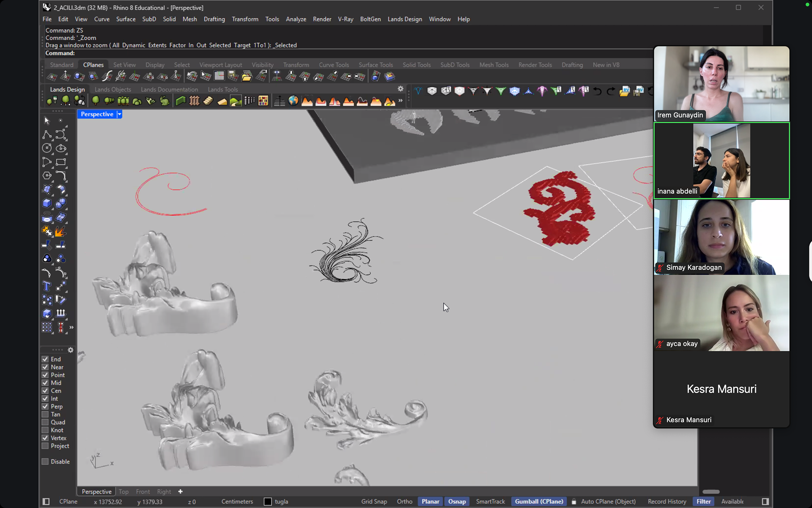Toggle the Mid osnap checkbox
Screen dimensions: 812x508
[45, 383]
